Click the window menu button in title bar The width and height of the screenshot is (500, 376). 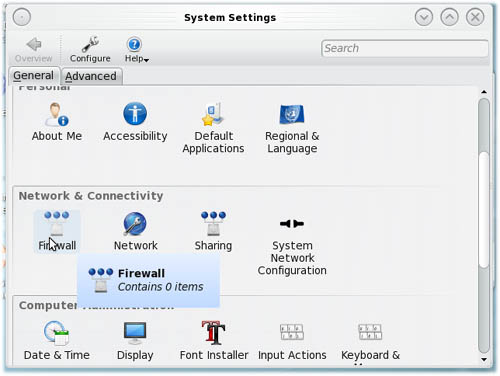click(22, 17)
